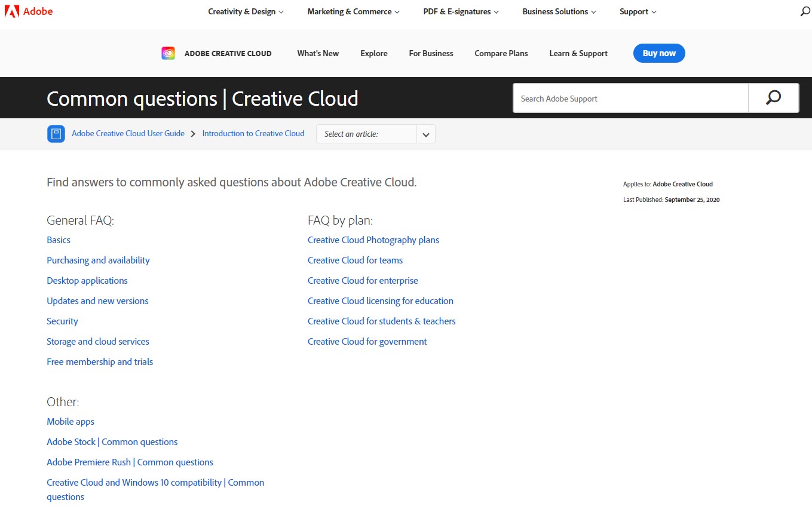
Task: Click the magnifier button in the Search Adobe Support bar
Action: (773, 97)
